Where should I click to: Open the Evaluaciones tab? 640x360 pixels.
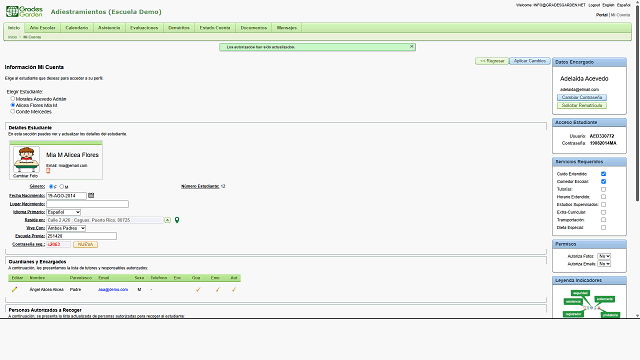[144, 28]
